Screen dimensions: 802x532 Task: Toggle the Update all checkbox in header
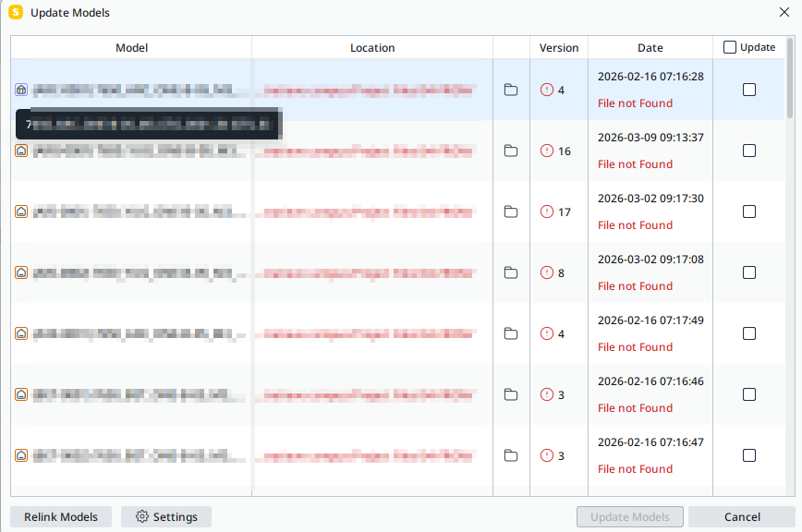729,47
